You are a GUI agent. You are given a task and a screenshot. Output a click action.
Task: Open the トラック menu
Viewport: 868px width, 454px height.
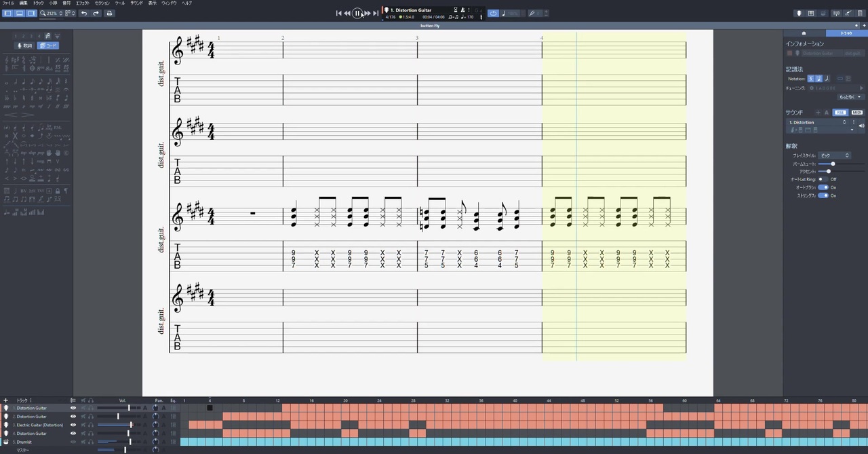(x=38, y=3)
